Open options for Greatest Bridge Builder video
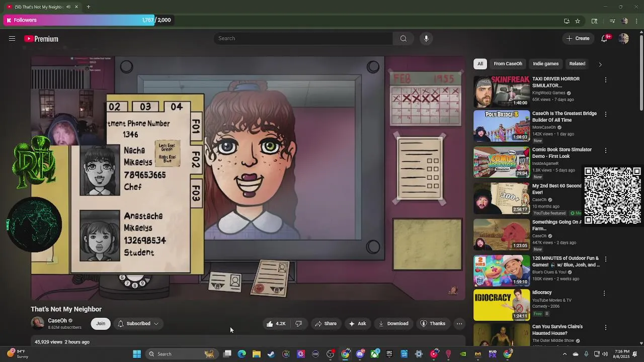644x362 pixels. 606,114
